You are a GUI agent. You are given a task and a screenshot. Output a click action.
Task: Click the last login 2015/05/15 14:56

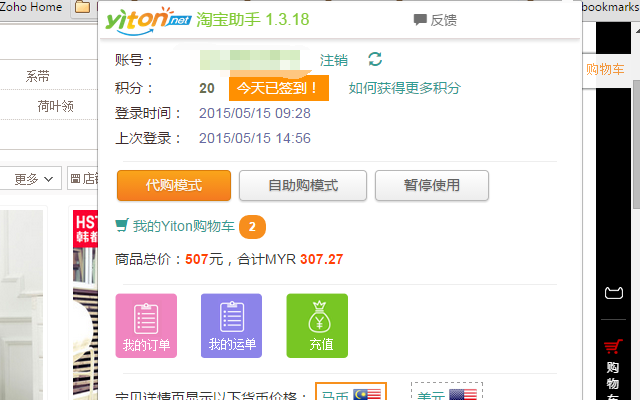point(255,138)
